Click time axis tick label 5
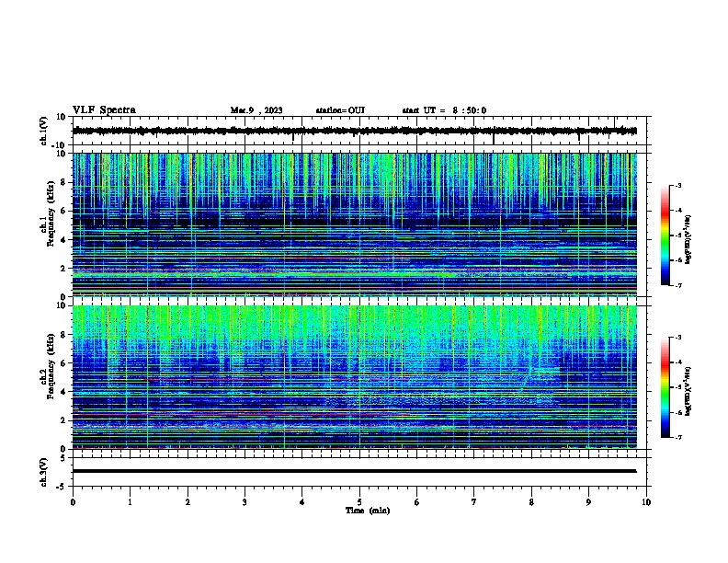This screenshot has height=563, width=728. tap(359, 502)
